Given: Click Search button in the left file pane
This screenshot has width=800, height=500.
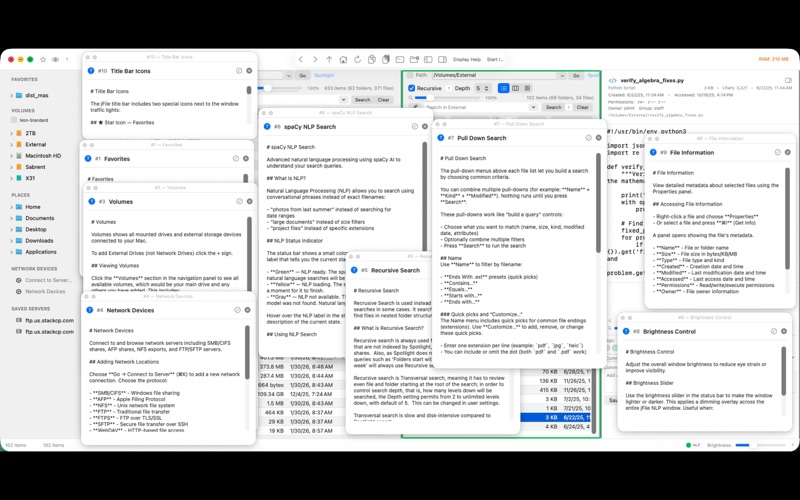Looking at the screenshot, I should (x=362, y=99).
